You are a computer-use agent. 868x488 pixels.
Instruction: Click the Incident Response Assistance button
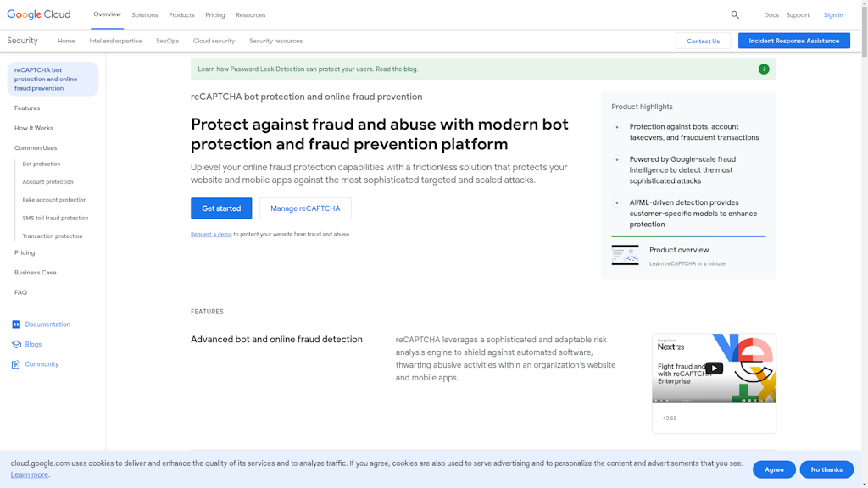(793, 41)
